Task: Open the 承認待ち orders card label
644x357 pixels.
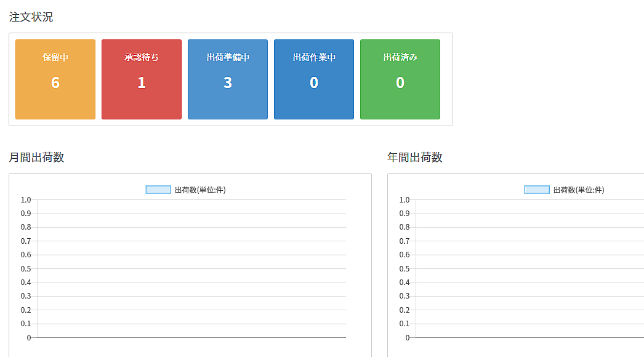Action: pyautogui.click(x=142, y=57)
